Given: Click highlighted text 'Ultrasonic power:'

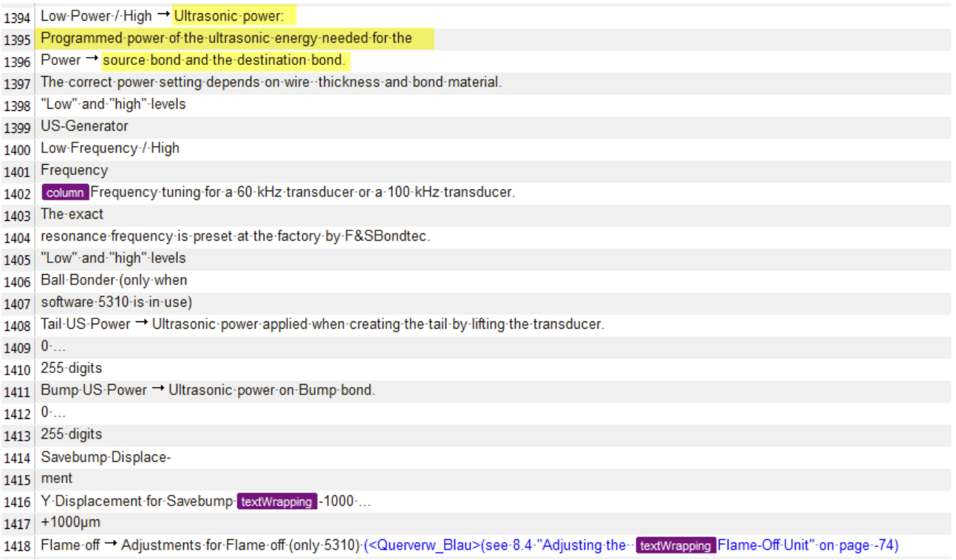Looking at the screenshot, I should [x=224, y=16].
